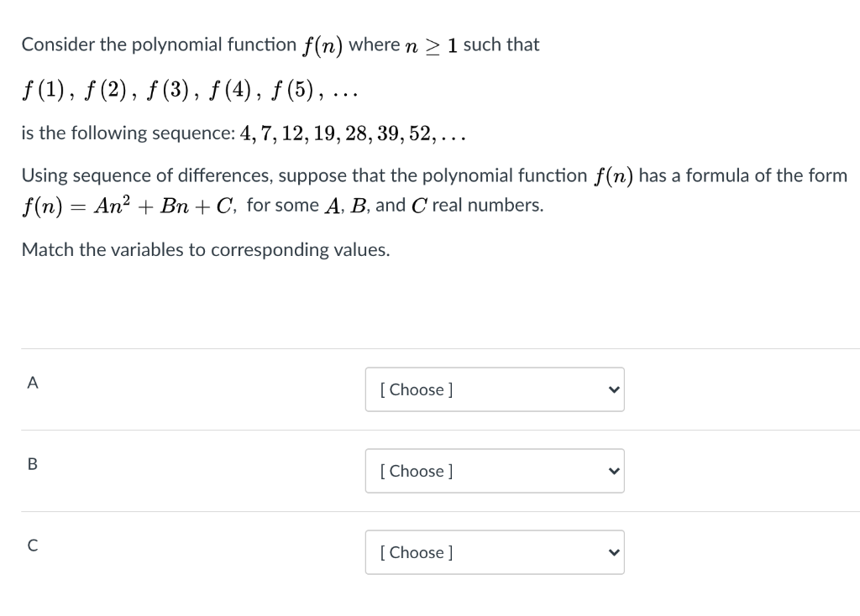Click the f(1), f(2), f(3) sequence line
The image size is (860, 616).
191,90
